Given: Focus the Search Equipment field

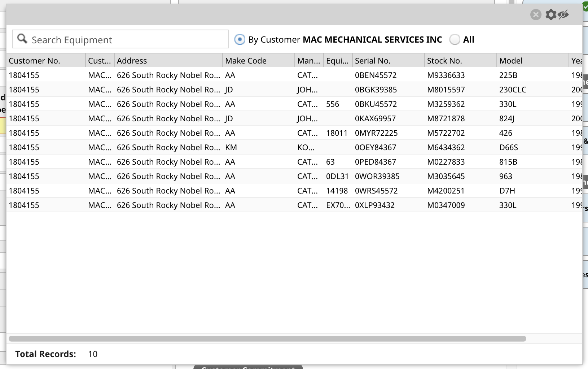Looking at the screenshot, I should tap(120, 39).
